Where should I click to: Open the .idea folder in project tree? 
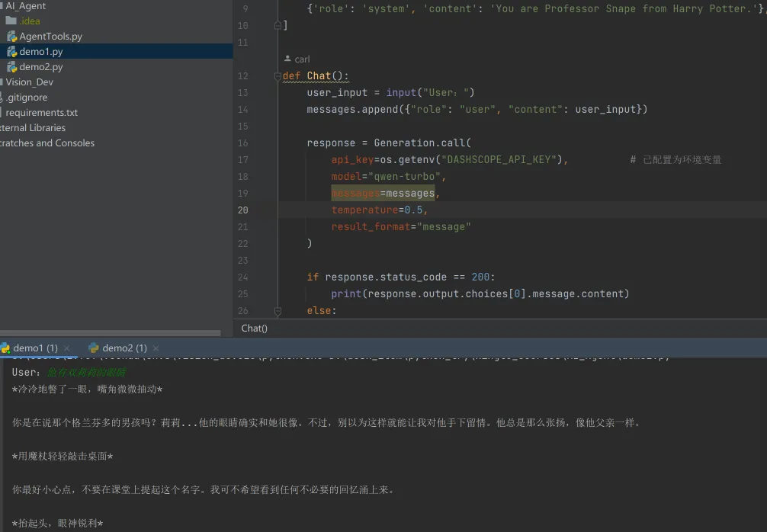click(x=29, y=21)
